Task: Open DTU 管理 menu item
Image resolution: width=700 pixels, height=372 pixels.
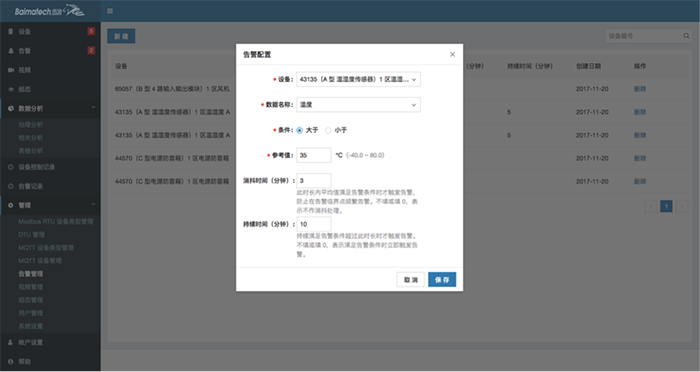Action: point(32,234)
